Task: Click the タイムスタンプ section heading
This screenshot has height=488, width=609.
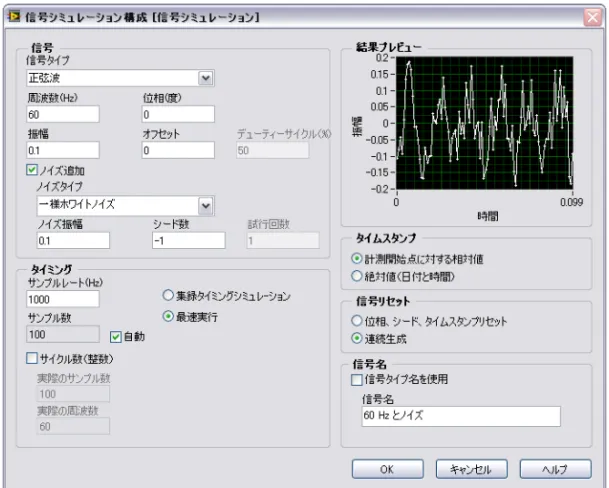Action: point(386,238)
